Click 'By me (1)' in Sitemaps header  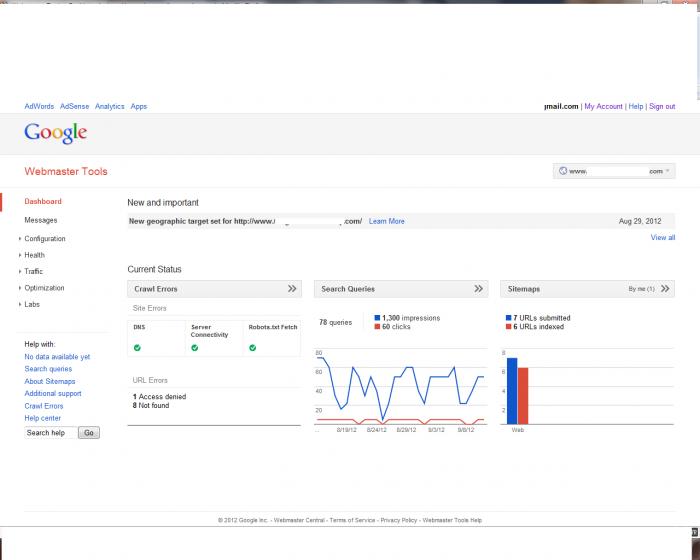pos(642,289)
